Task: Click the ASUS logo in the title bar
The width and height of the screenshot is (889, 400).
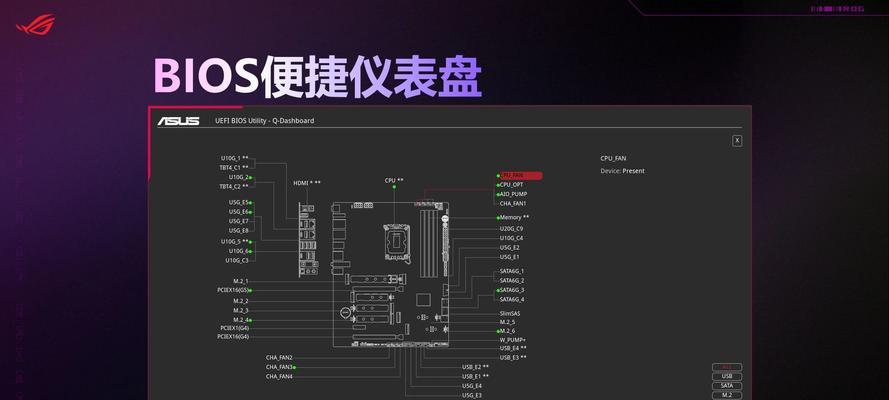Action: pos(179,121)
